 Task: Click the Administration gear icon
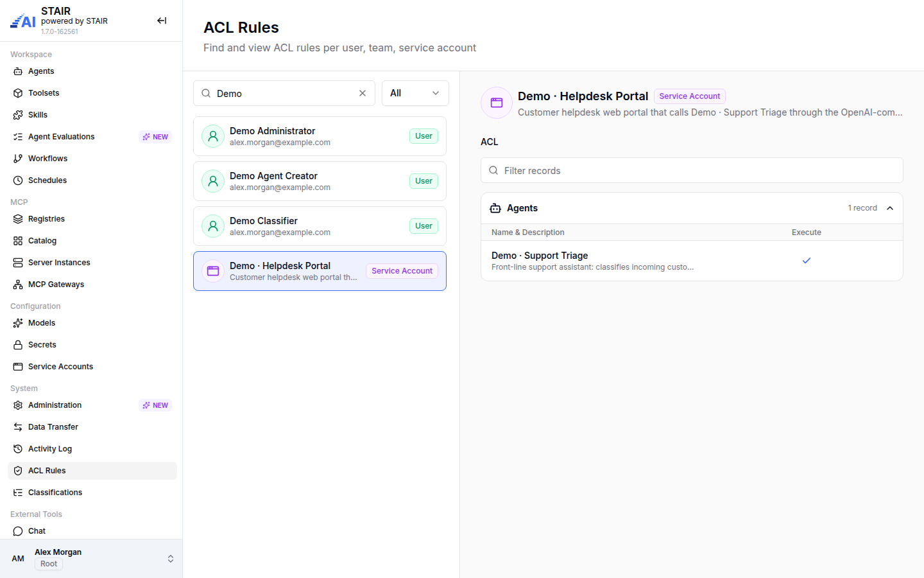point(18,405)
